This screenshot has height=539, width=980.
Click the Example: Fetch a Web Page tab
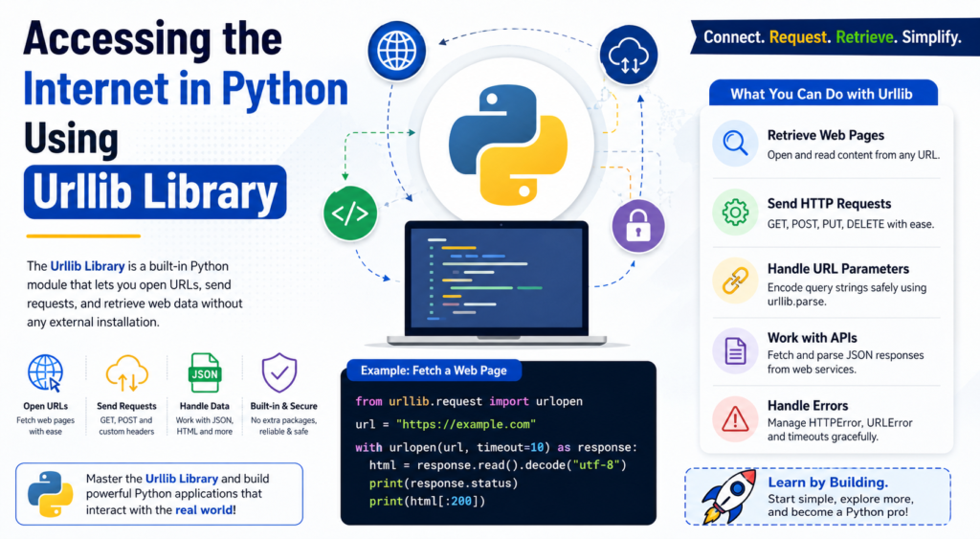(434, 371)
